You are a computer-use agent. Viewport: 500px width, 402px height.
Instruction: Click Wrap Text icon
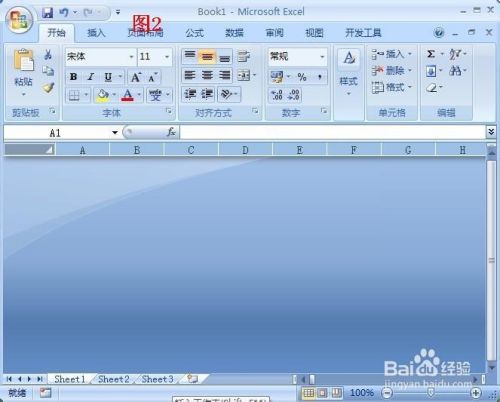click(x=244, y=57)
